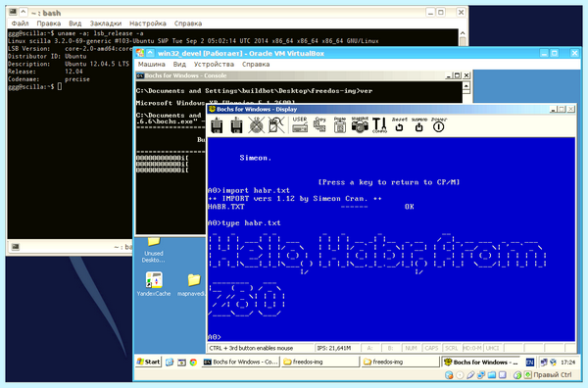588x388 pixels.
Task: Click the HD:0-M indicator in status bar
Action: 472,348
